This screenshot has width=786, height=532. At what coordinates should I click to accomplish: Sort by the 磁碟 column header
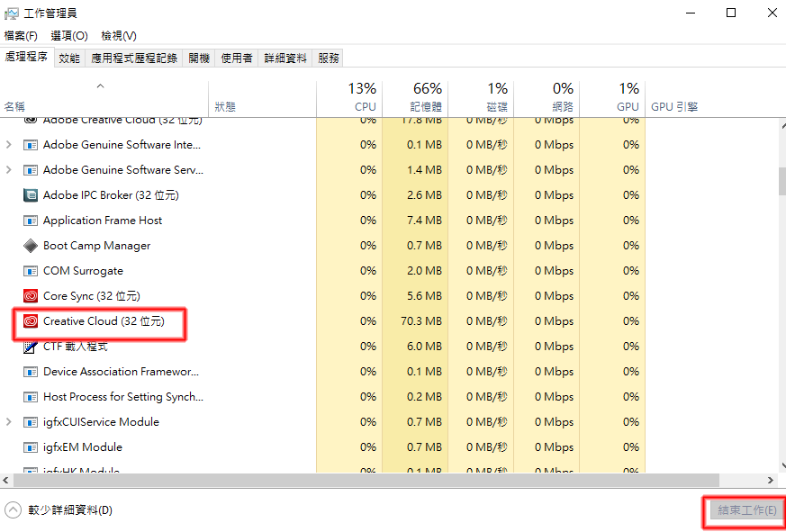(481, 98)
